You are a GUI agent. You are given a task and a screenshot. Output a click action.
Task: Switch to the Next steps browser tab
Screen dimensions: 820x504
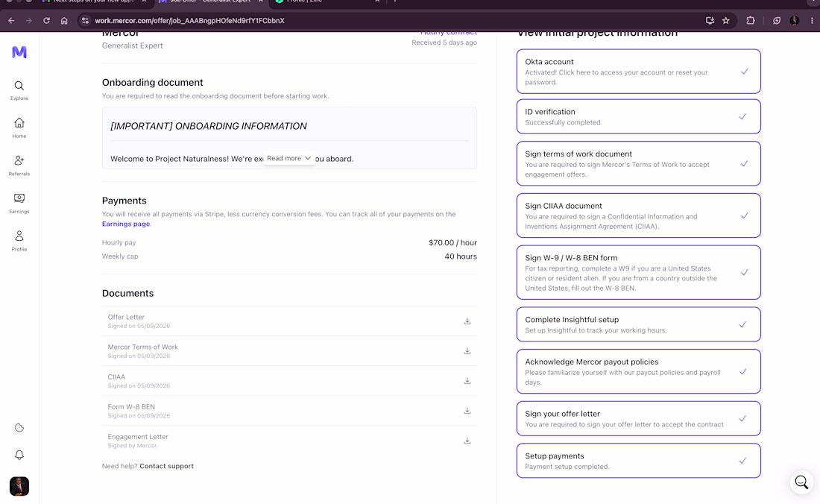point(94,1)
